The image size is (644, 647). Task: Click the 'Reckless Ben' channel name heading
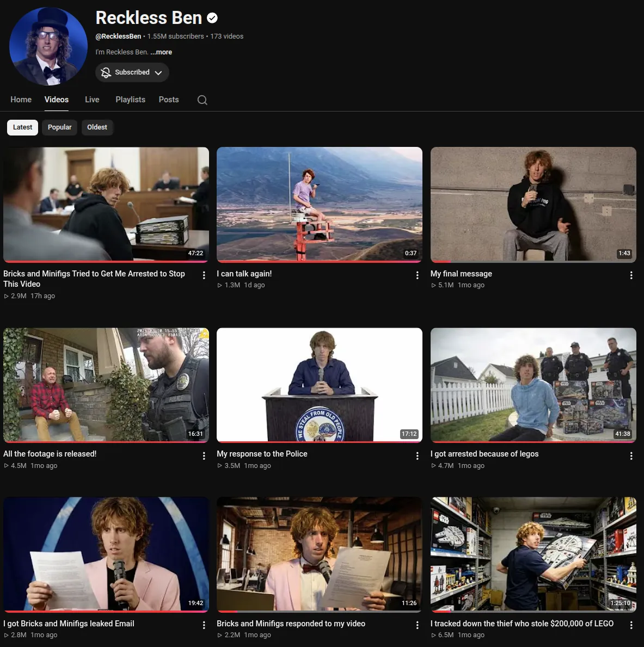pyautogui.click(x=149, y=18)
